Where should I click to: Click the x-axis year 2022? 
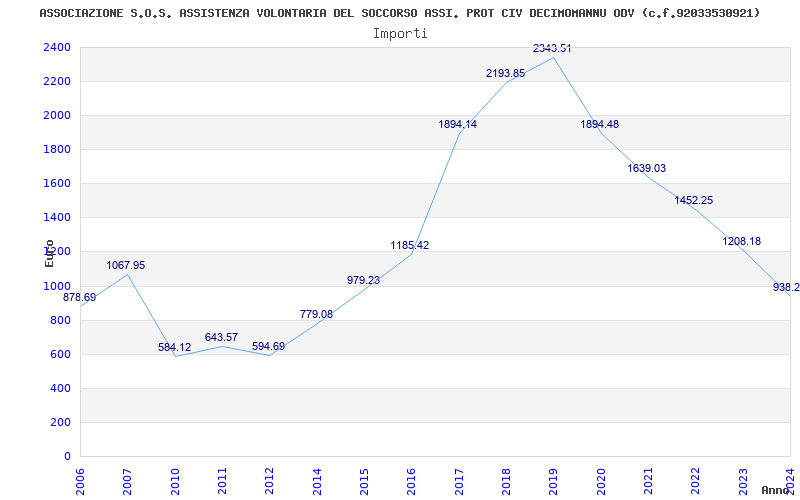pos(696,482)
